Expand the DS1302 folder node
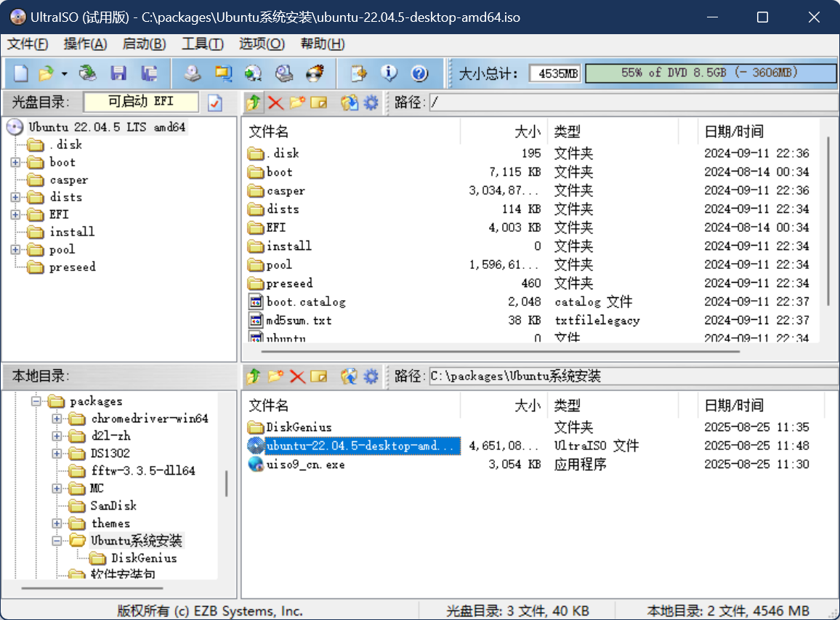This screenshot has height=620, width=840. 57,454
